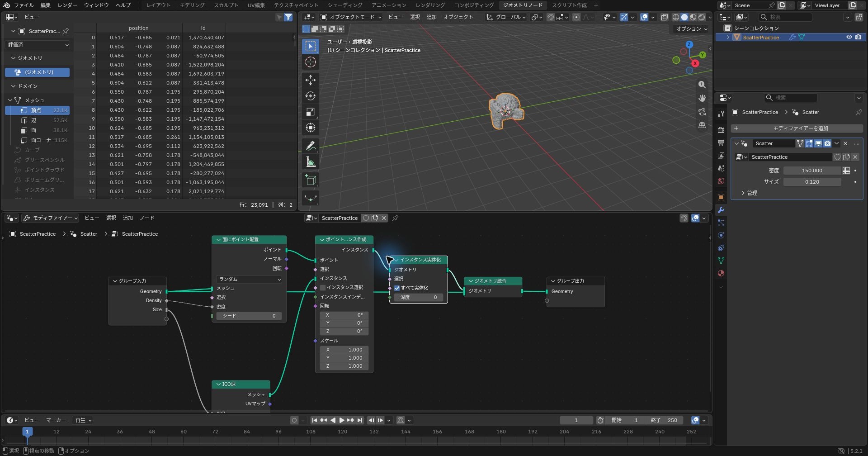Open the オブジェクトモード mode dropdown
This screenshot has height=456, width=868.
pos(351,17)
